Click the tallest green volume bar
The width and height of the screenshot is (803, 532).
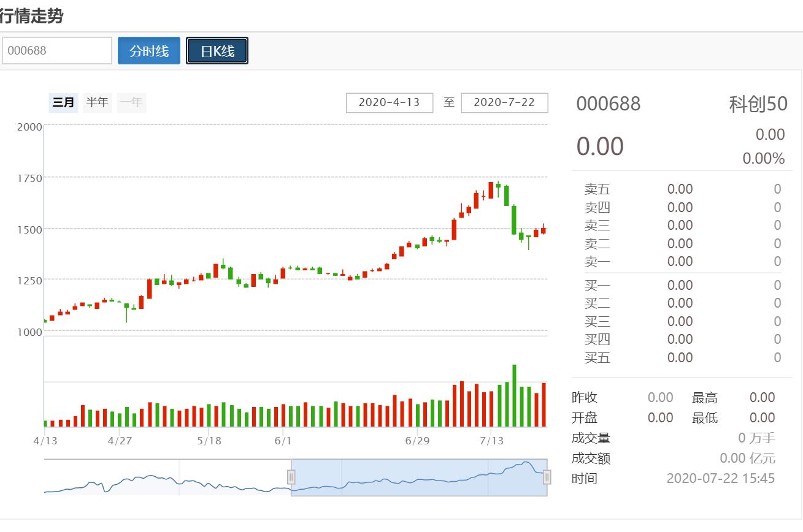click(514, 395)
